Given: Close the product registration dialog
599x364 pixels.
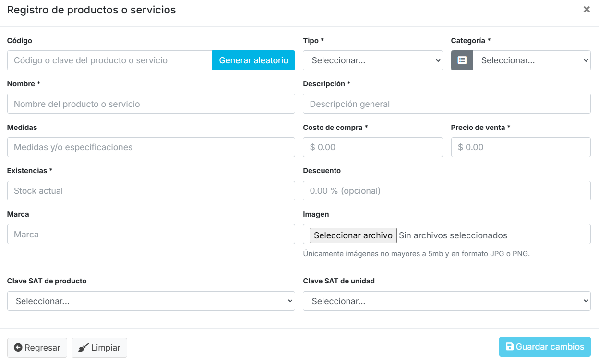Looking at the screenshot, I should click(587, 10).
